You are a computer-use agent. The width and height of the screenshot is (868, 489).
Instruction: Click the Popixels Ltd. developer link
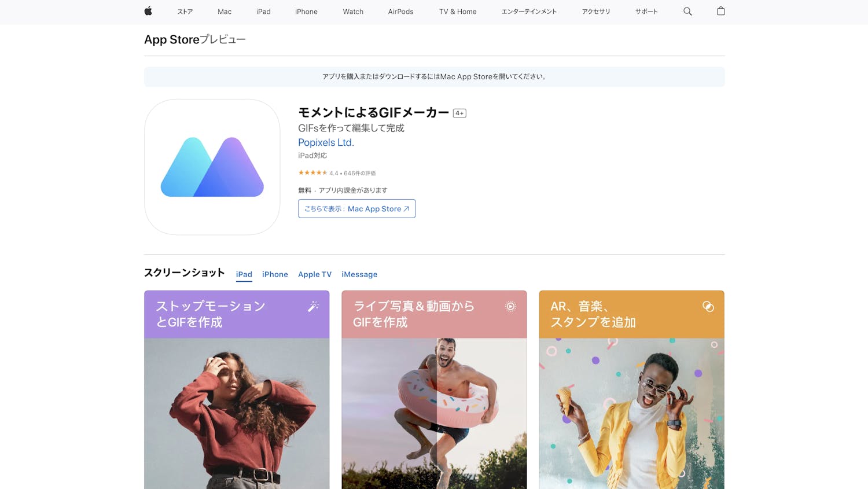(326, 142)
